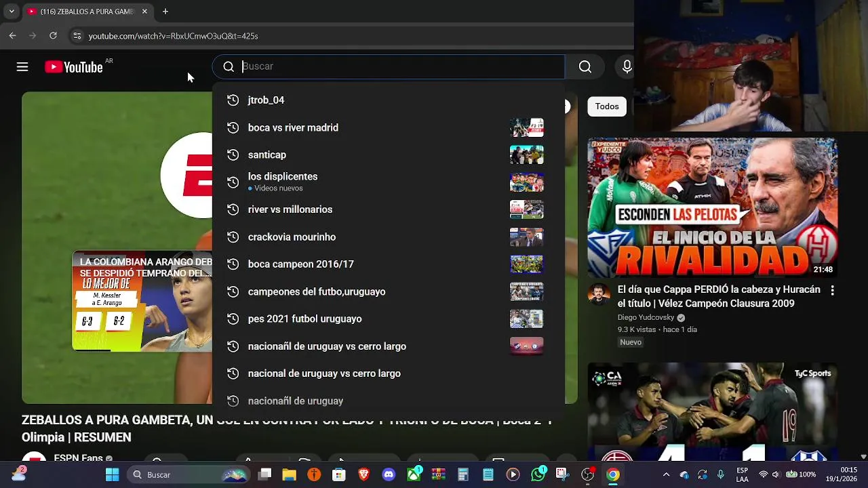The height and width of the screenshot is (488, 868).
Task: Choose 'nacional de uruguay vs cerro largo'
Action: pyautogui.click(x=388, y=373)
